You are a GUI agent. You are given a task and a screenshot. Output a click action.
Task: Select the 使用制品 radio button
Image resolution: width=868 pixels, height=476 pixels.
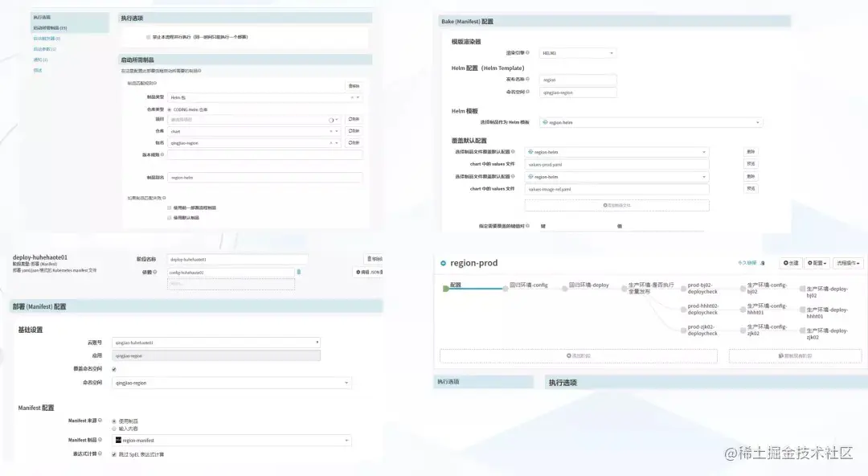114,421
